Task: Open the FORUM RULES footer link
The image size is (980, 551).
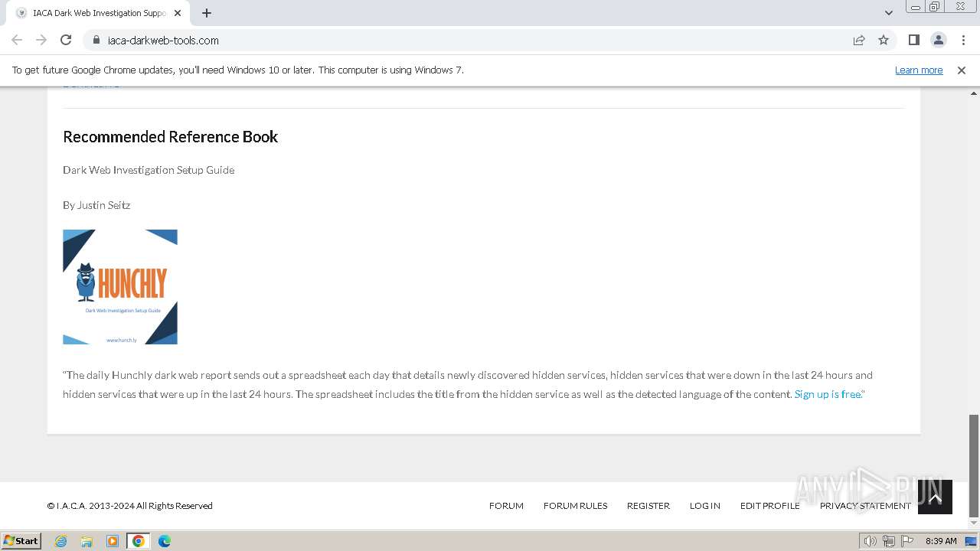Action: [x=575, y=506]
